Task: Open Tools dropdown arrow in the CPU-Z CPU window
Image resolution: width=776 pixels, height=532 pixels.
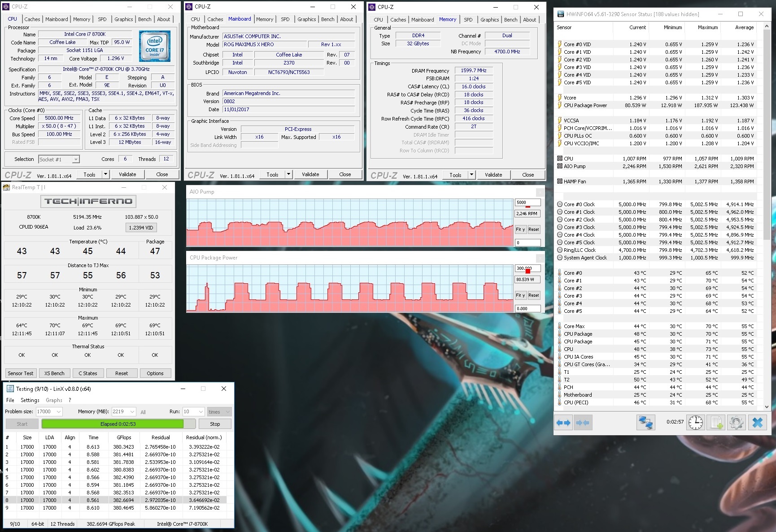Action: click(105, 174)
